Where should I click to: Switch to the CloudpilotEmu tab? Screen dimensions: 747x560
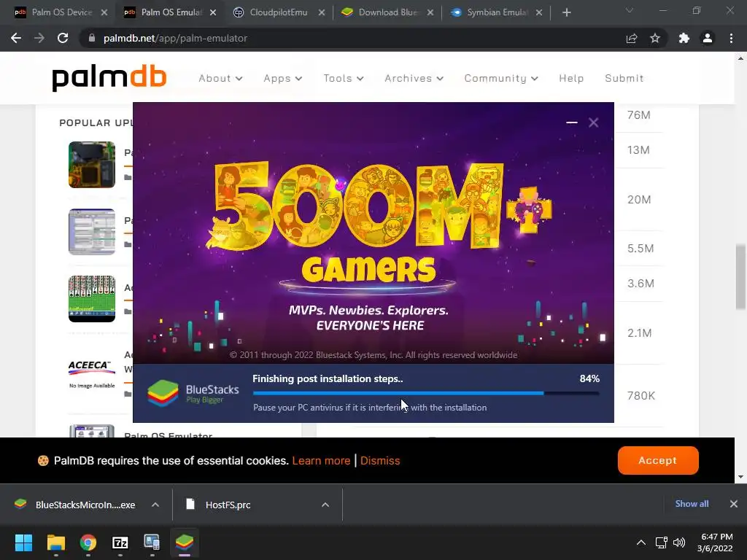[272, 12]
